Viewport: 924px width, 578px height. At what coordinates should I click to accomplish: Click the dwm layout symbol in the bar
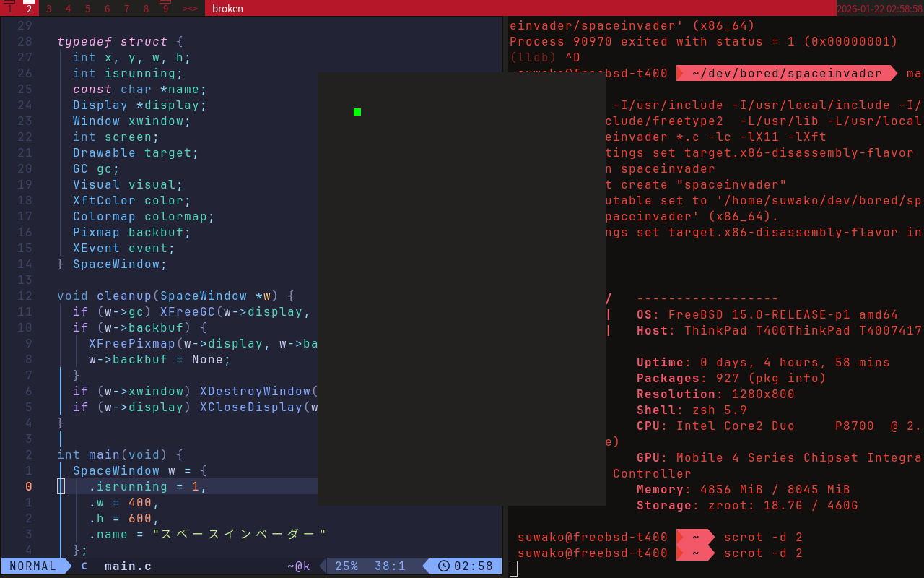[190, 9]
